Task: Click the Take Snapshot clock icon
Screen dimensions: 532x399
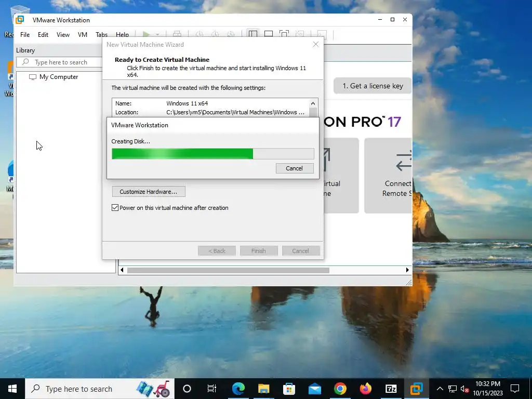Action: click(199, 34)
